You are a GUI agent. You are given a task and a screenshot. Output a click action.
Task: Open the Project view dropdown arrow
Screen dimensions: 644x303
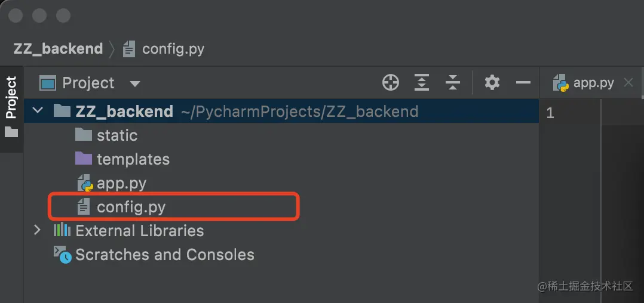(x=135, y=84)
